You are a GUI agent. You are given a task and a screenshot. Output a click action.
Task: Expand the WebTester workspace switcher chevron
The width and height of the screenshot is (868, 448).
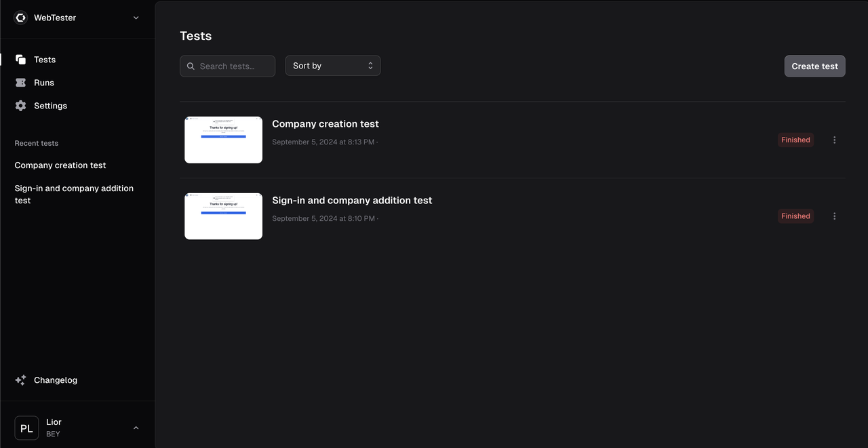tap(136, 18)
